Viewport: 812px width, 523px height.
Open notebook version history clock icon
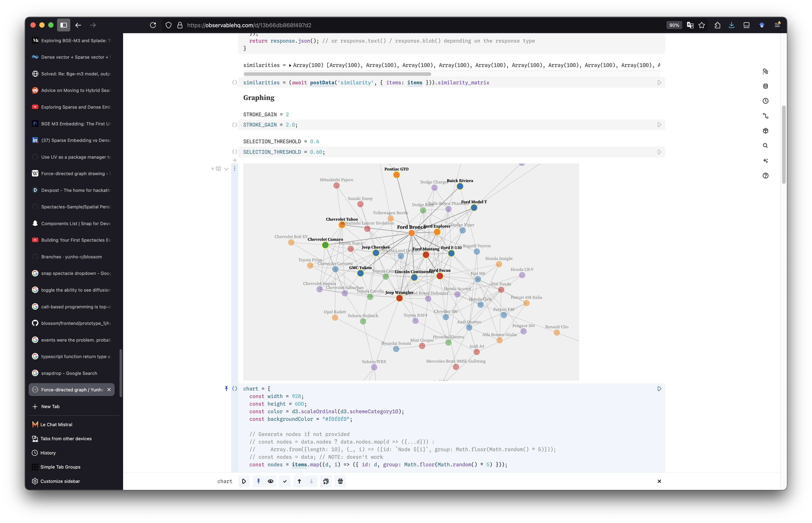(x=765, y=101)
